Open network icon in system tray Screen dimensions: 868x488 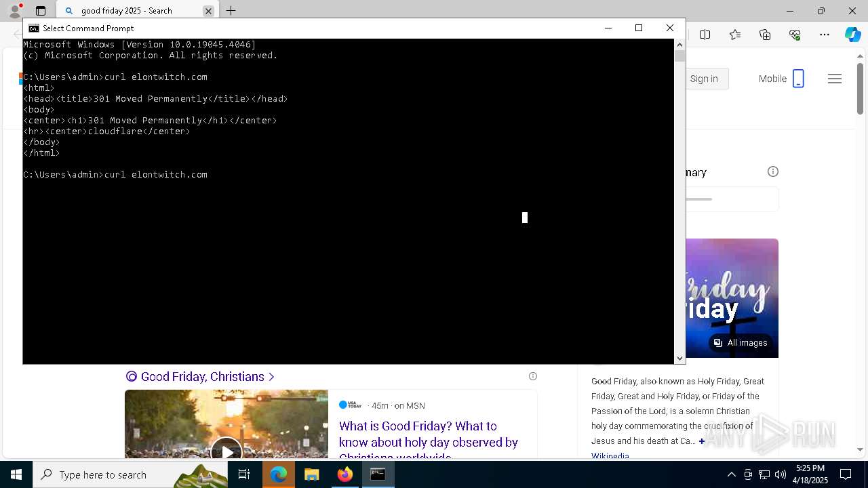764,474
